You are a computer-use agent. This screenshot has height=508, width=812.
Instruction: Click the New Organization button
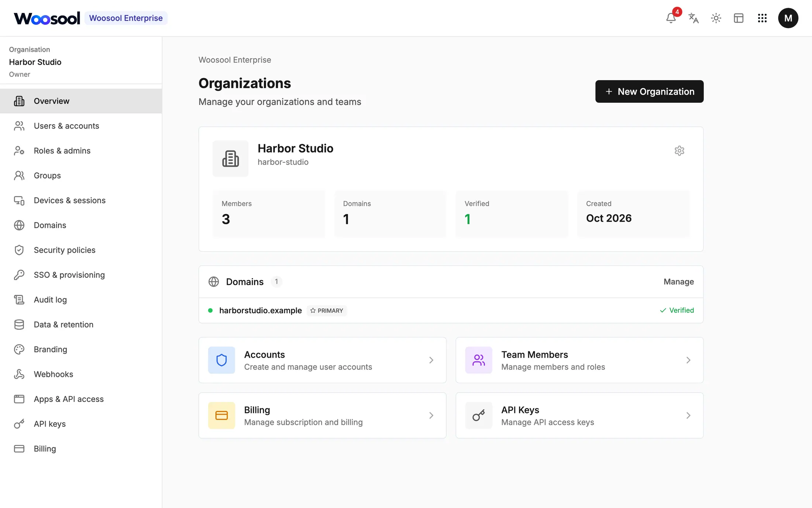(x=649, y=91)
